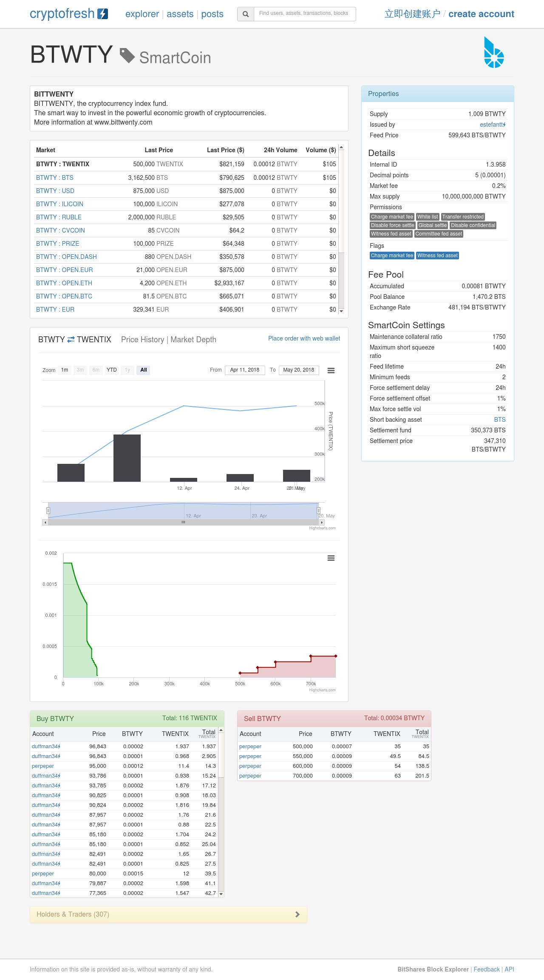The width and height of the screenshot is (544, 980).
Task: Open the depth chart hamburger menu
Action: 331,558
